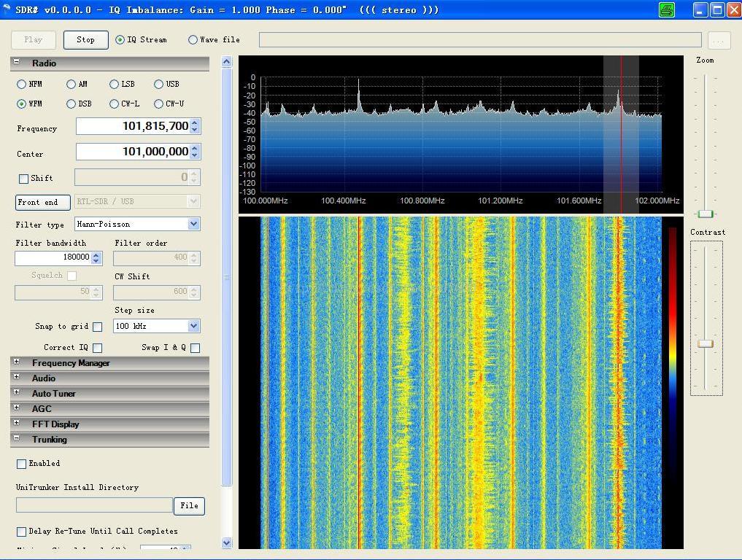Select USB modulation mode

point(158,84)
